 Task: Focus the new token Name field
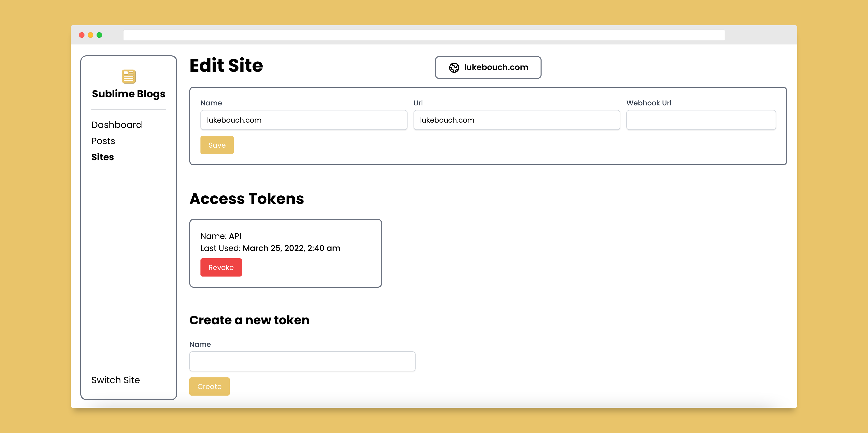(302, 361)
